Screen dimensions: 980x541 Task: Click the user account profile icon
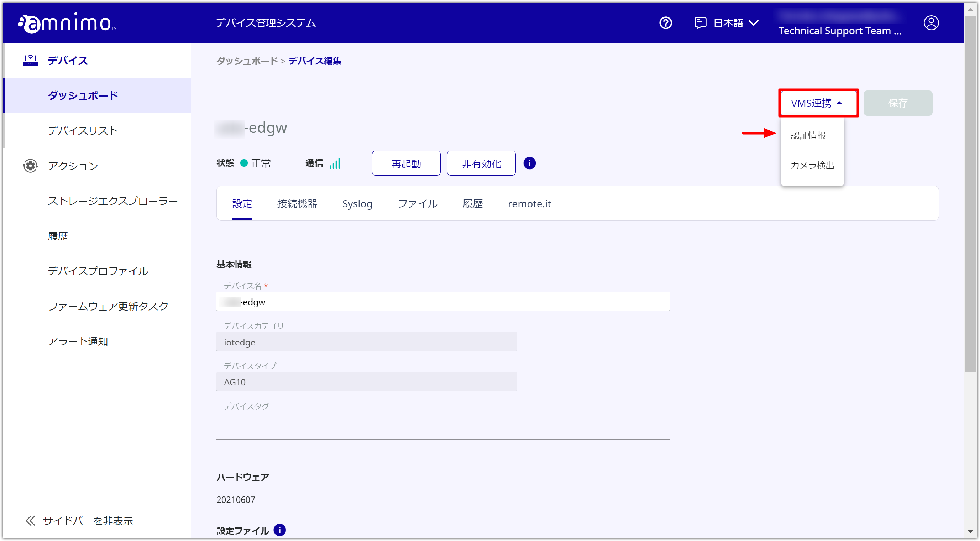pos(931,23)
